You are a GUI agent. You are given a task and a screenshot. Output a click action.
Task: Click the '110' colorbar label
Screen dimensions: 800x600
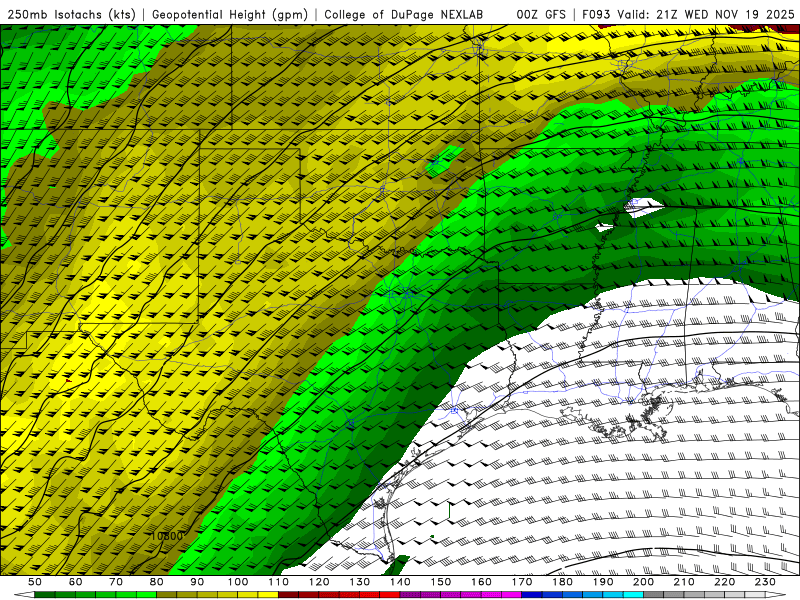[x=279, y=582]
